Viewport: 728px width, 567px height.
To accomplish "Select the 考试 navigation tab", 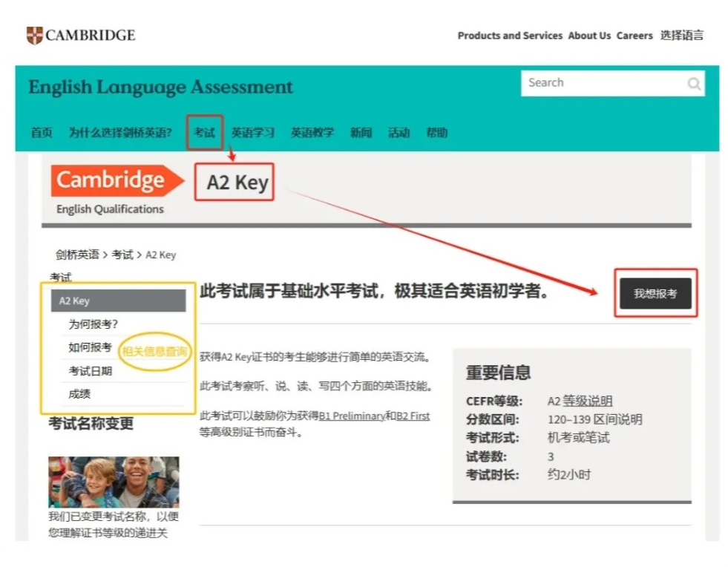I will coord(204,133).
